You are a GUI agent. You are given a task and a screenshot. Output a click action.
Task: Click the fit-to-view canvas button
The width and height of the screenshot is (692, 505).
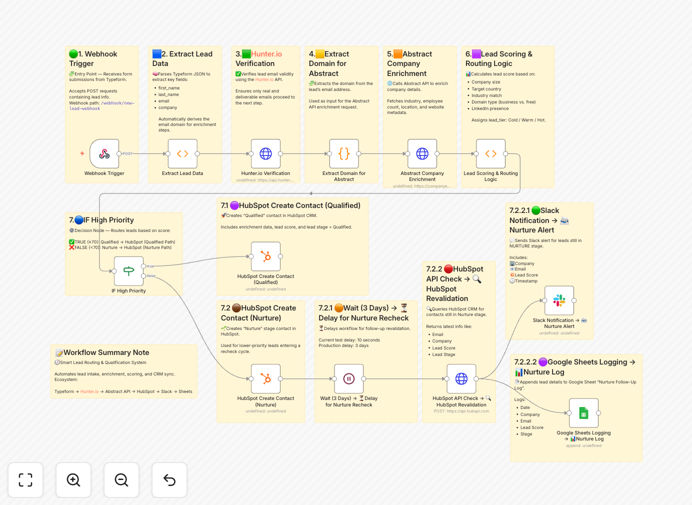(26, 480)
